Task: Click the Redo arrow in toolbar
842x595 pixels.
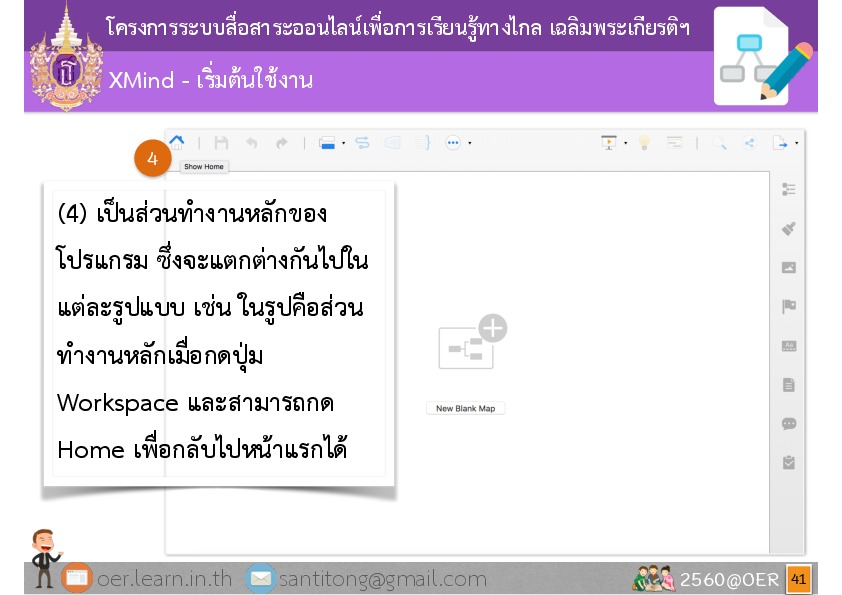Action: coord(282,143)
